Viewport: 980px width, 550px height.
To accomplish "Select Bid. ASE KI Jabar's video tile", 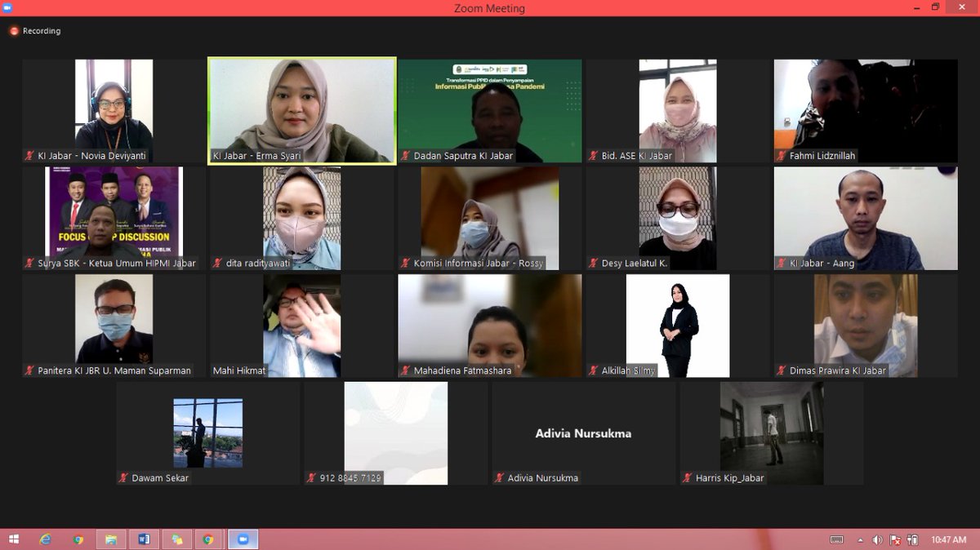I will (678, 111).
